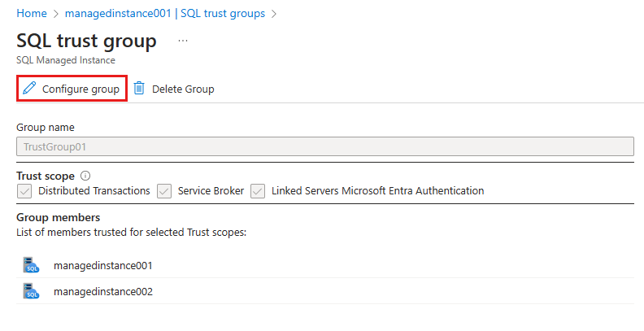Viewport: 644px width, 331px height.
Task: Click the Configure group label
Action: pos(81,89)
